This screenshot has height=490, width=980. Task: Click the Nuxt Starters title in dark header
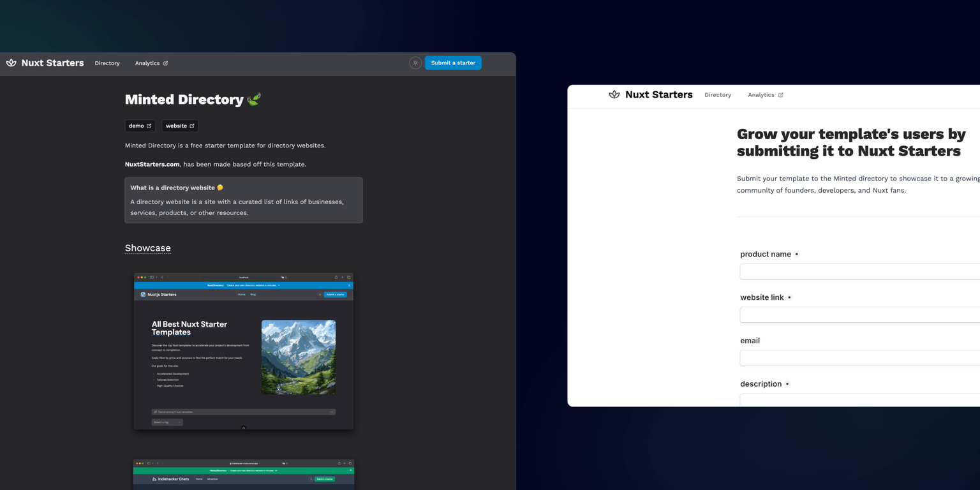click(x=52, y=63)
